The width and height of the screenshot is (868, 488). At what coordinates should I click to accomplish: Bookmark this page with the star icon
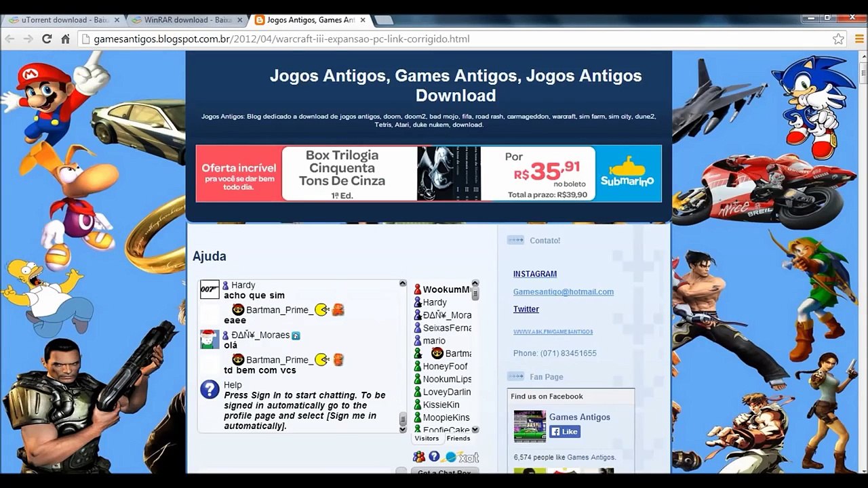[839, 39]
